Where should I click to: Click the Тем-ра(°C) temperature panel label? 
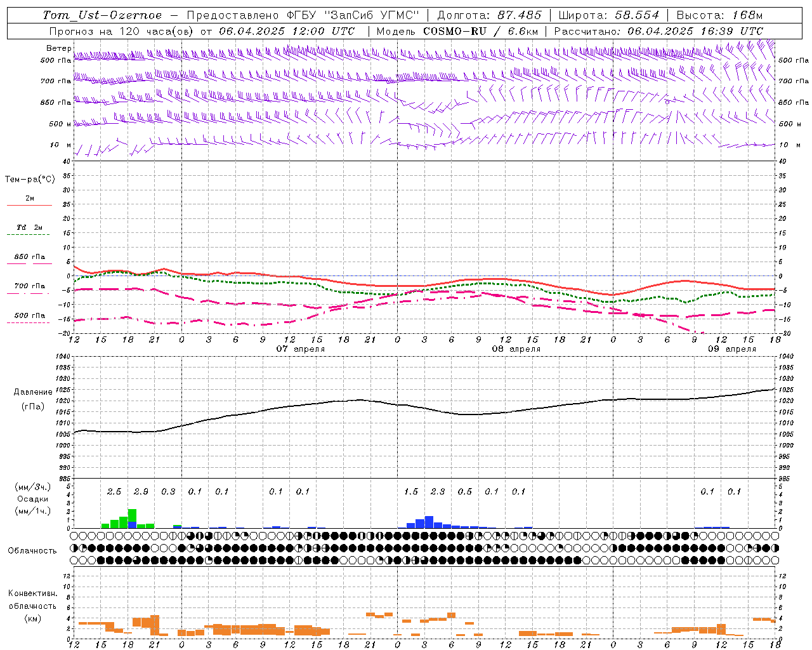click(30, 180)
